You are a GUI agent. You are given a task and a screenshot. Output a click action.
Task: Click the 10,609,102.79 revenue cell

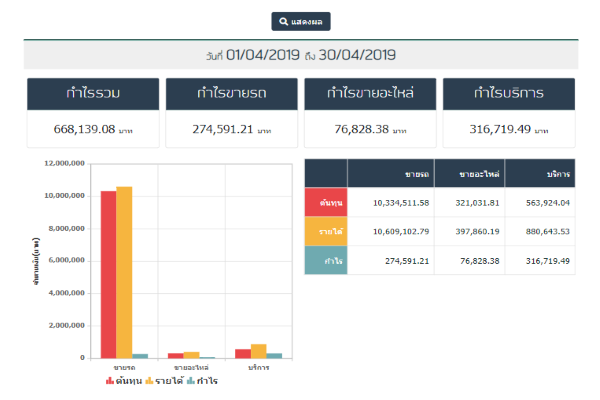click(392, 232)
